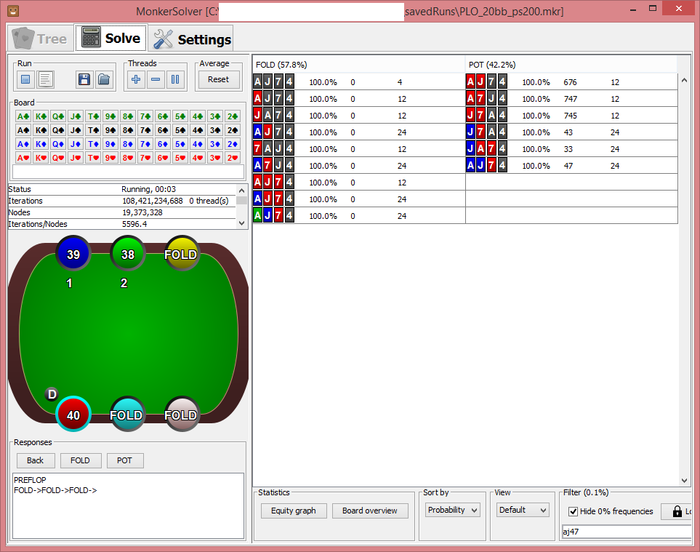700x552 pixels.
Task: Pick the Queen of diamonds board card
Action: (x=58, y=144)
